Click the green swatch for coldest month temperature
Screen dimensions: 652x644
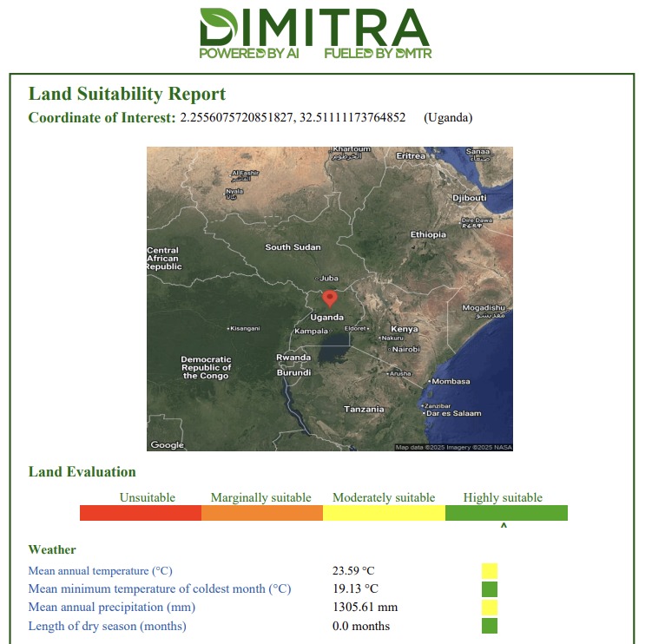490,589
